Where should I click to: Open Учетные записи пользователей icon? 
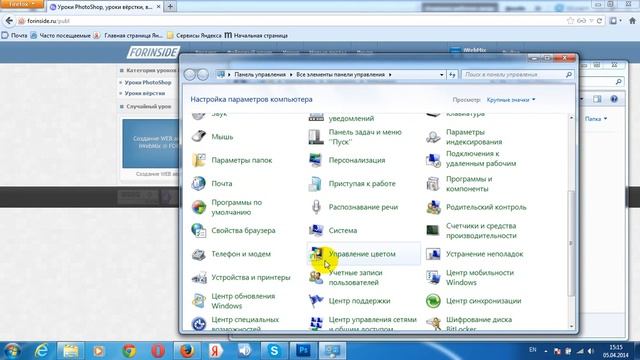316,278
